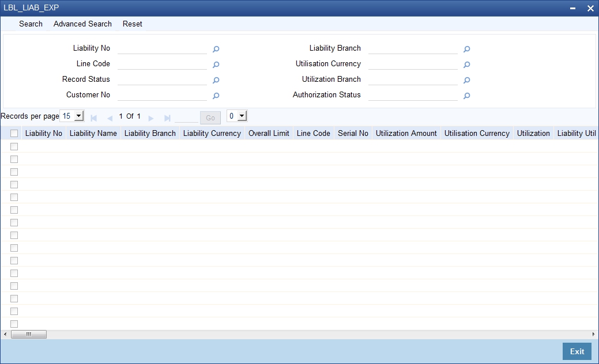Minimize the LBL_LIAB_EXP window
Viewport: 599px width, 364px height.
tap(572, 8)
